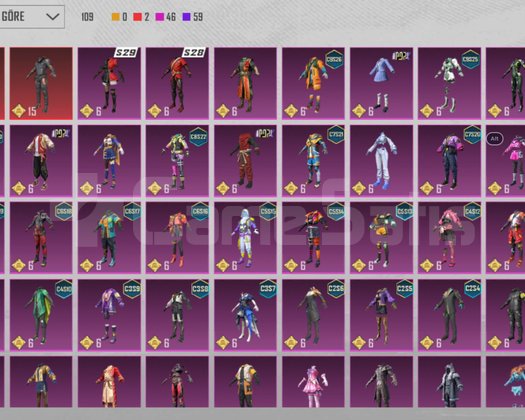Filter by the orange rarity swatch
525x420 pixels.
point(116,17)
